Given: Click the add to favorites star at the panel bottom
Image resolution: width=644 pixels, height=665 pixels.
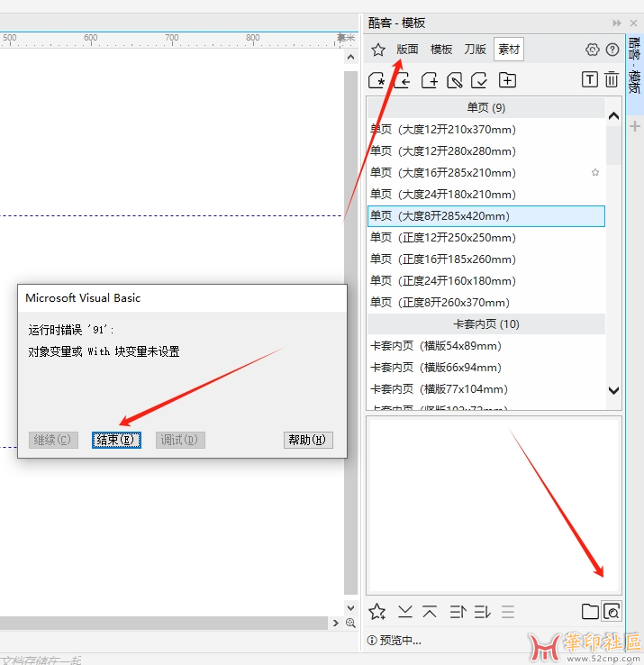Looking at the screenshot, I should pos(376,612).
